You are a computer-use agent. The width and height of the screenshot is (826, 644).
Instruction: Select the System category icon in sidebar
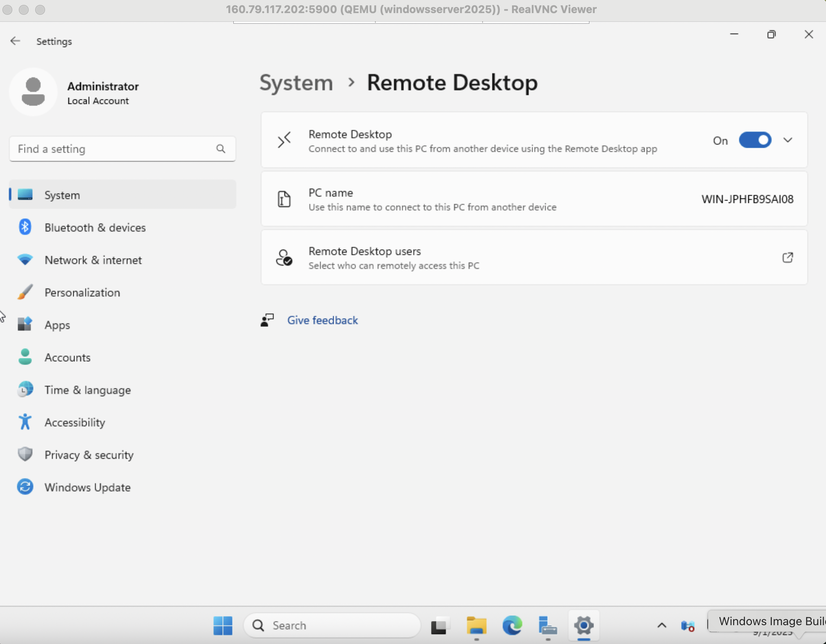tap(25, 195)
